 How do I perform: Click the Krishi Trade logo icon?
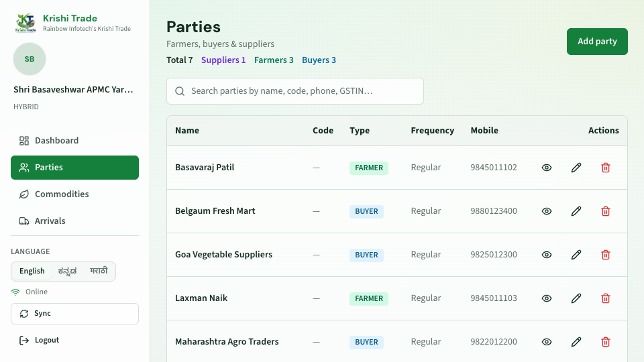25,23
